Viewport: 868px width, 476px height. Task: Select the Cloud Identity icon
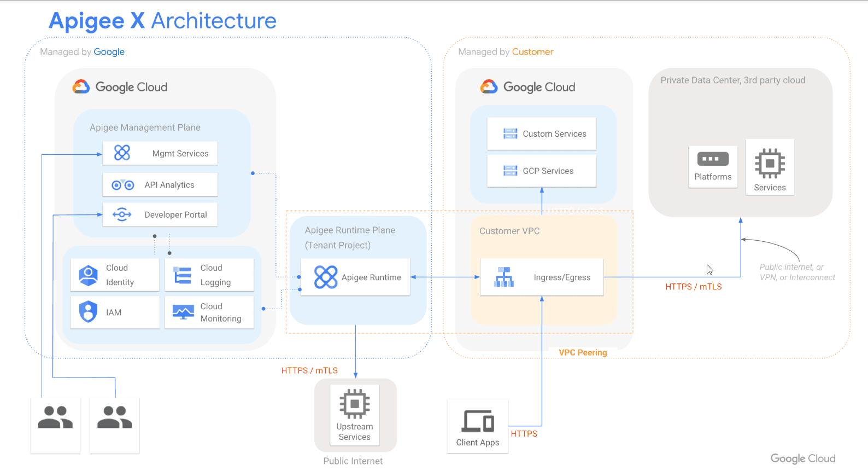88,275
